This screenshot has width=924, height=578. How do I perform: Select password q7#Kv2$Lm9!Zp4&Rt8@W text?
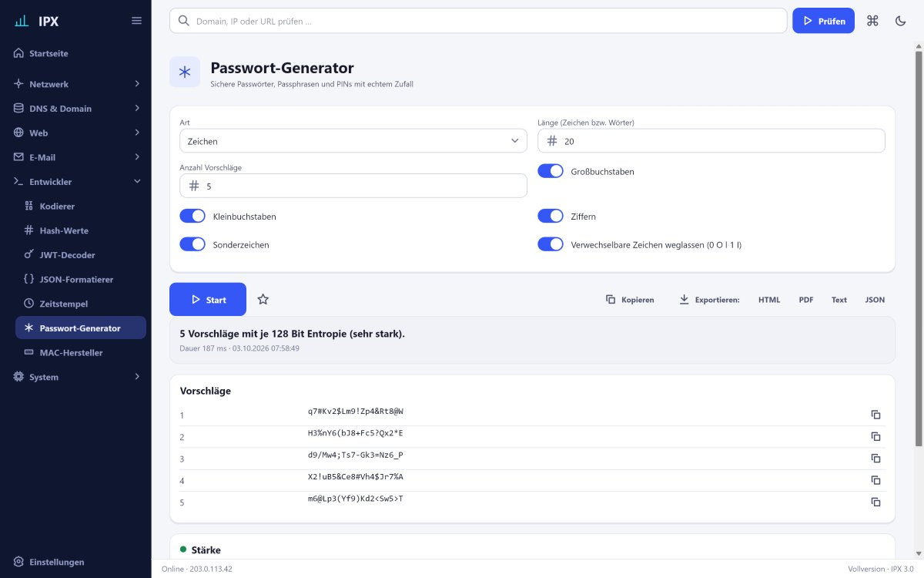(356, 412)
